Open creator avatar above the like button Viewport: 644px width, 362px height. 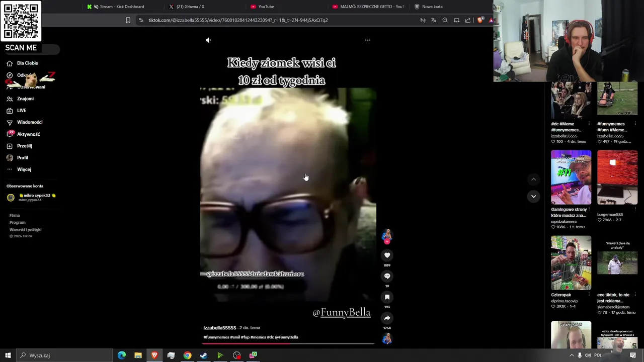(387, 235)
